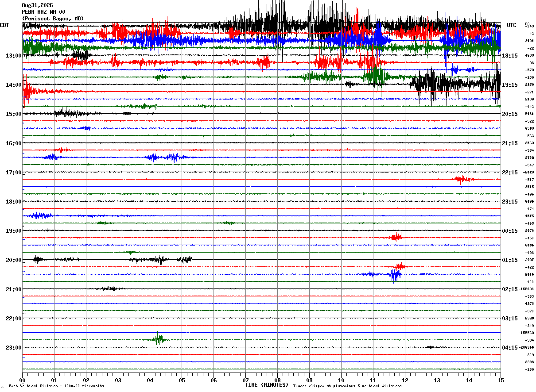Screen dimensions: 536x392
Task: Click the 23:00 CDT time label
Action: (x=14, y=347)
